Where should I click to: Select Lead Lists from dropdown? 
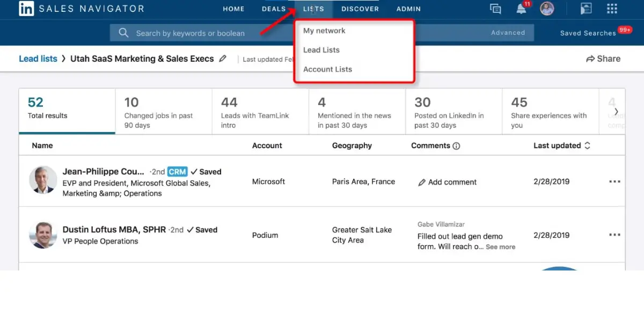(x=321, y=50)
